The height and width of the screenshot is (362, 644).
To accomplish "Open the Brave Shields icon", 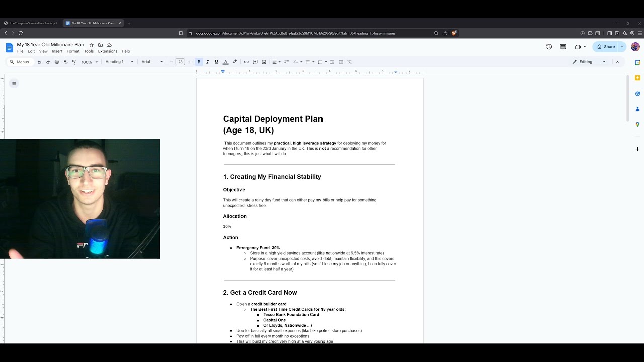I will [x=454, y=33].
